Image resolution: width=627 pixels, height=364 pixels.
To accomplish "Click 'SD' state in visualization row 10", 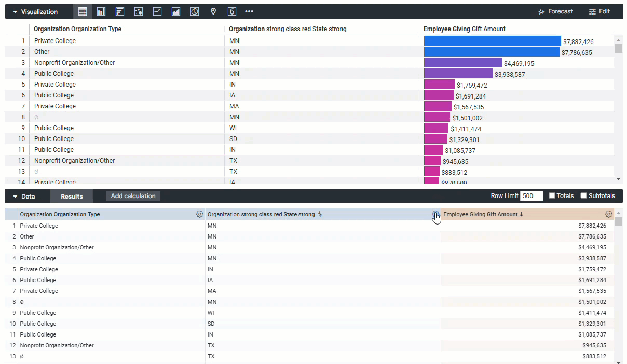I will point(234,139).
